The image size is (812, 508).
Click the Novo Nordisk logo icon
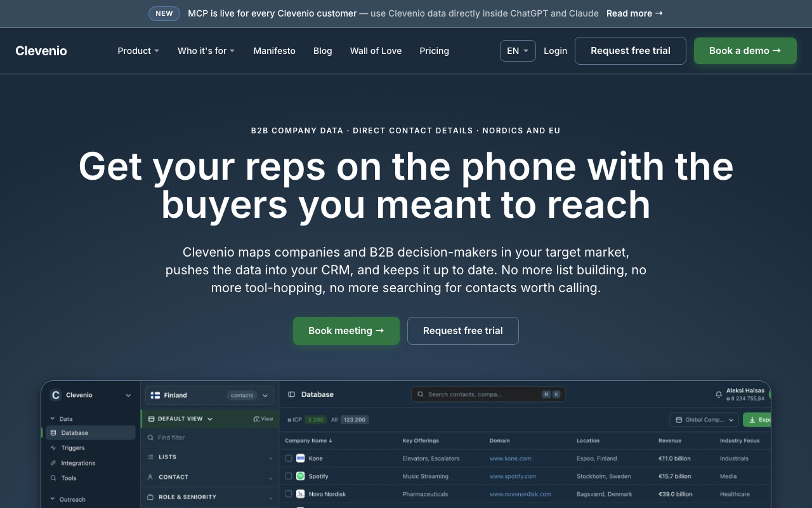(x=301, y=494)
